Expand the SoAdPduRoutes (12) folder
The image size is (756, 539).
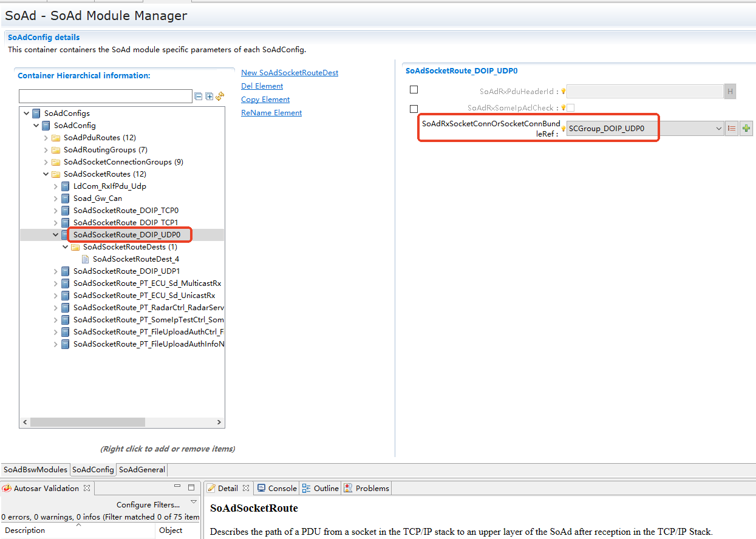[47, 138]
